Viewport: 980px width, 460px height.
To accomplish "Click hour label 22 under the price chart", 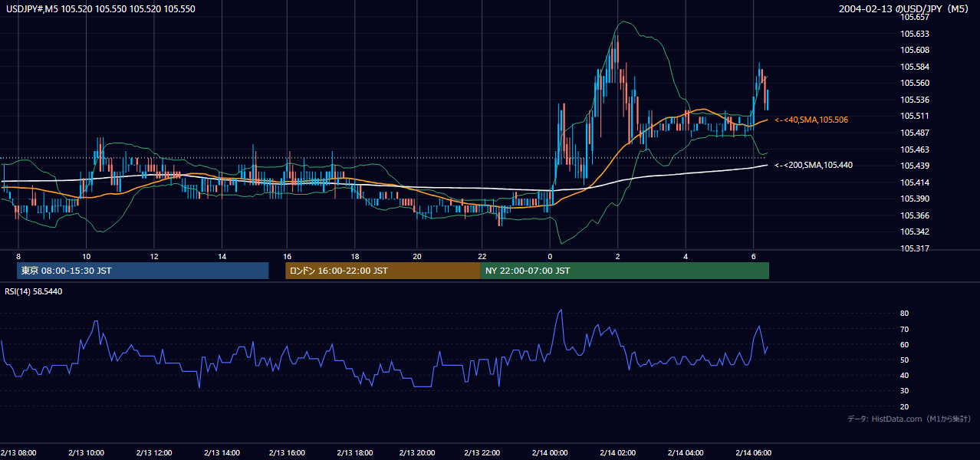I will [482, 256].
